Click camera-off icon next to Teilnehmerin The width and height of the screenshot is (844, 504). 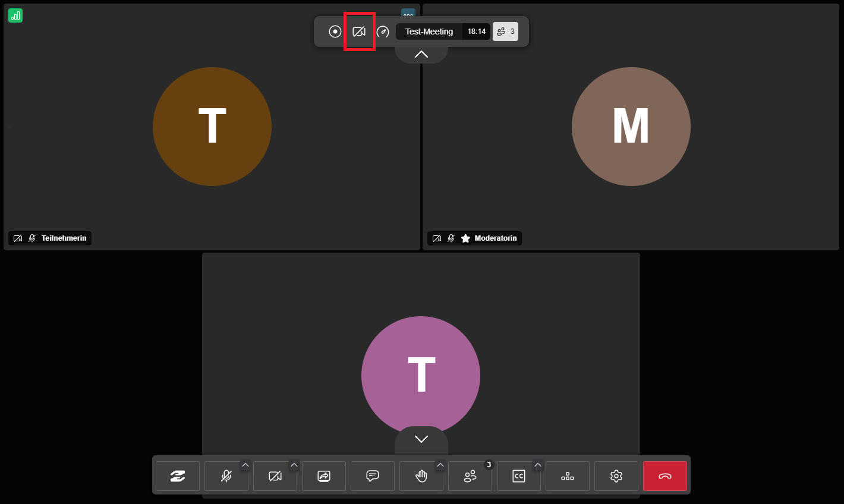tap(18, 238)
